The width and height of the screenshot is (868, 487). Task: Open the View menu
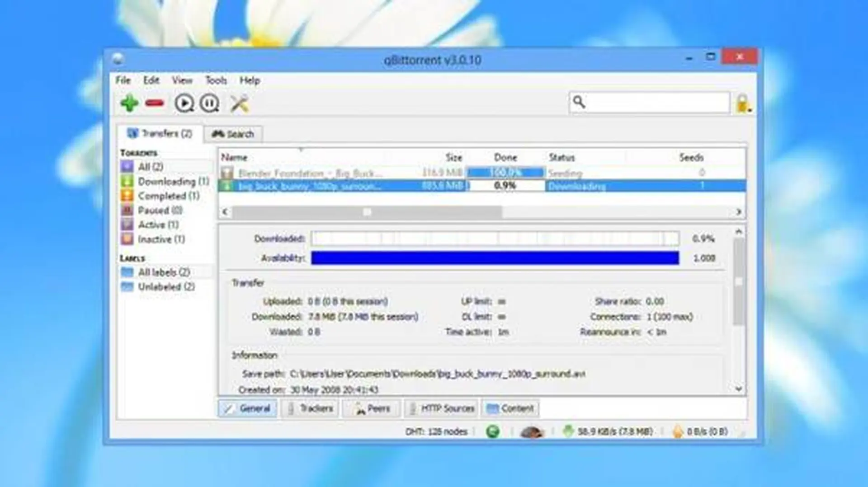(x=182, y=80)
